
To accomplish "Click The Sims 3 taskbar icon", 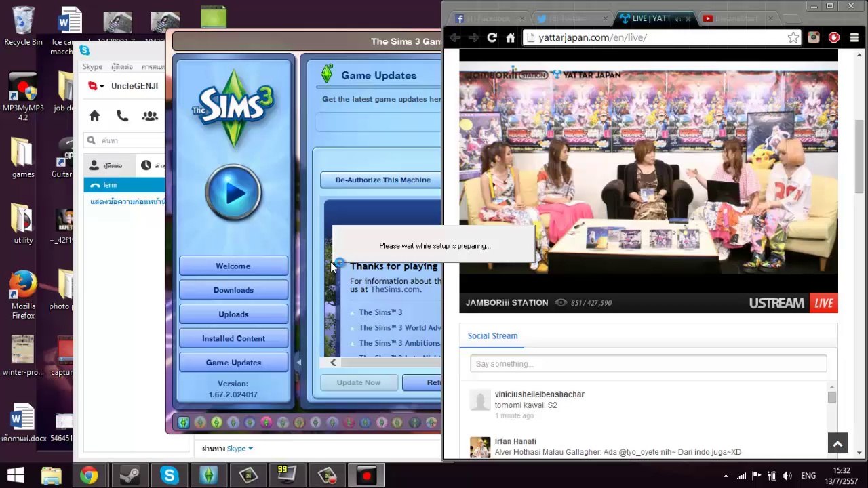I will [208, 476].
